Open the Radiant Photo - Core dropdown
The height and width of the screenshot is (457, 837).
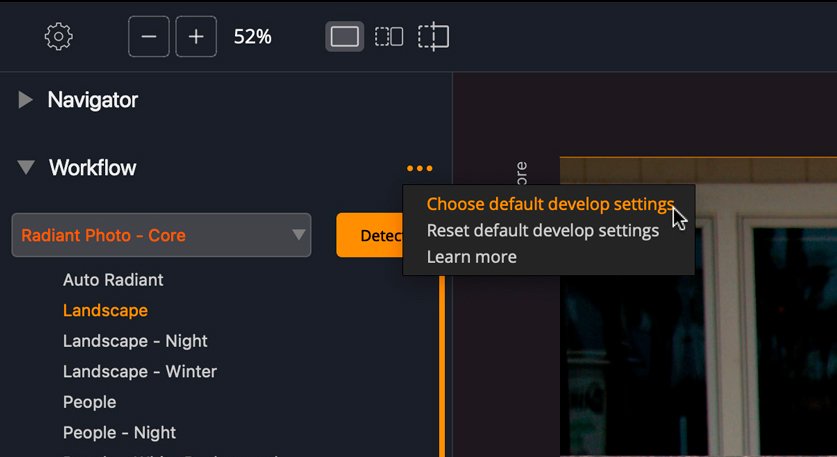click(161, 235)
